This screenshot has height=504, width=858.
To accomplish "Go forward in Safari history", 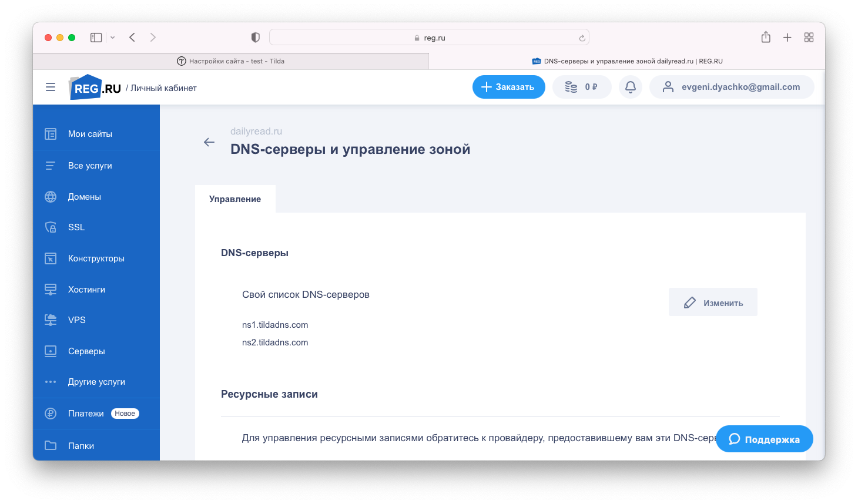I will click(x=153, y=38).
